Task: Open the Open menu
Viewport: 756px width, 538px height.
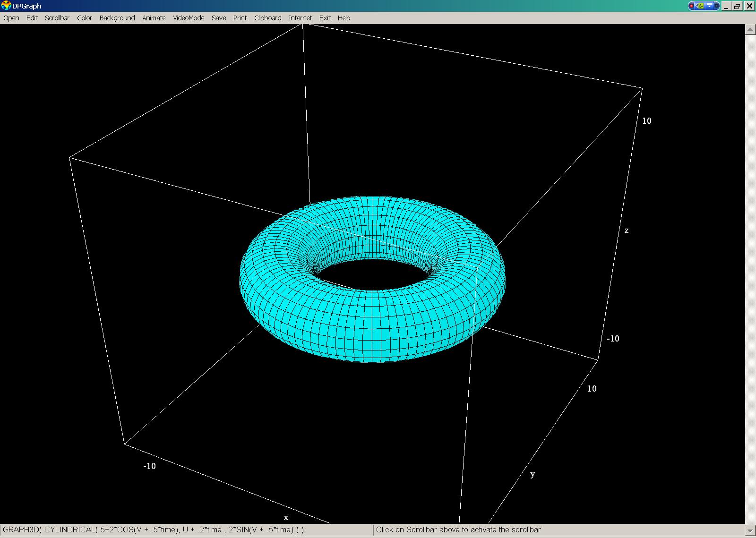Action: [11, 18]
